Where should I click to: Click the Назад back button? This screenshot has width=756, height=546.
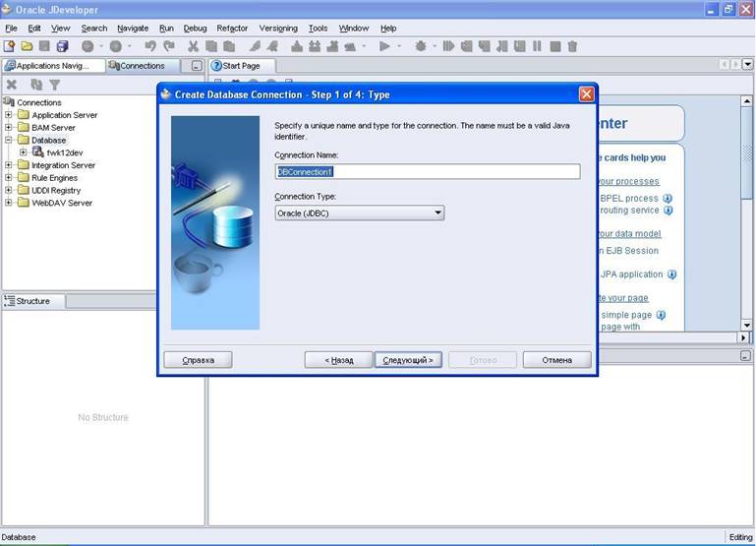coord(338,360)
